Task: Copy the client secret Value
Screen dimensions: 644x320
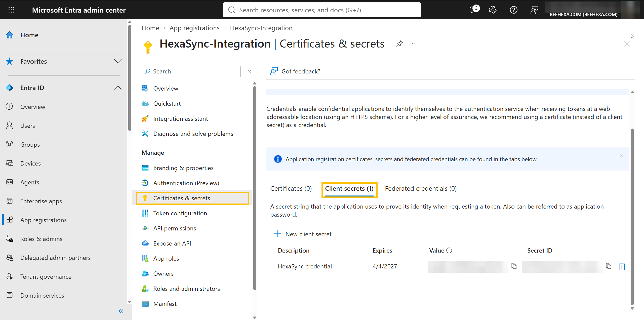Action: tap(514, 266)
